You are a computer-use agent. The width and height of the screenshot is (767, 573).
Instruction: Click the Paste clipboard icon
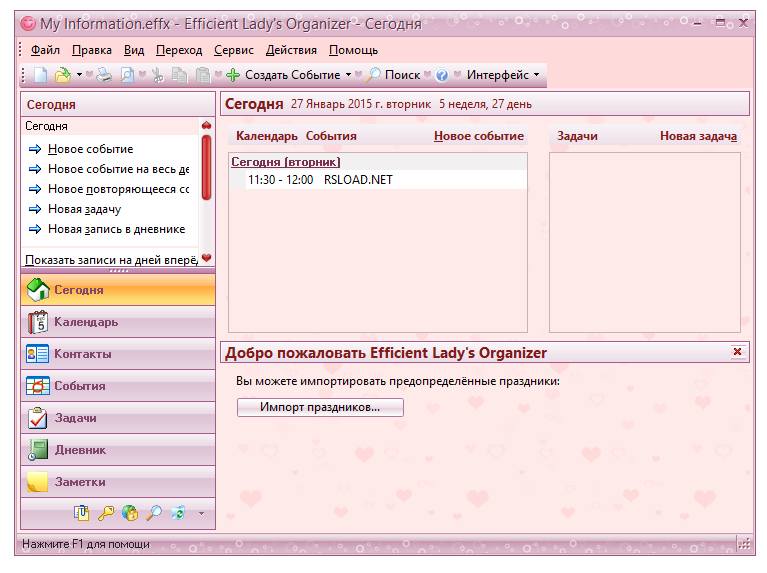[x=203, y=75]
